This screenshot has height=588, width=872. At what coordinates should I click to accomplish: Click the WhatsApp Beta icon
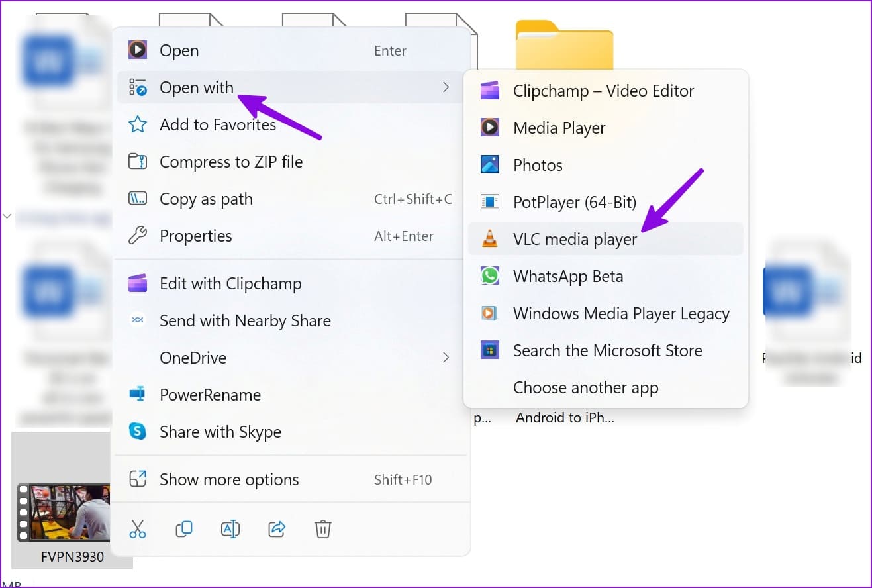point(489,276)
